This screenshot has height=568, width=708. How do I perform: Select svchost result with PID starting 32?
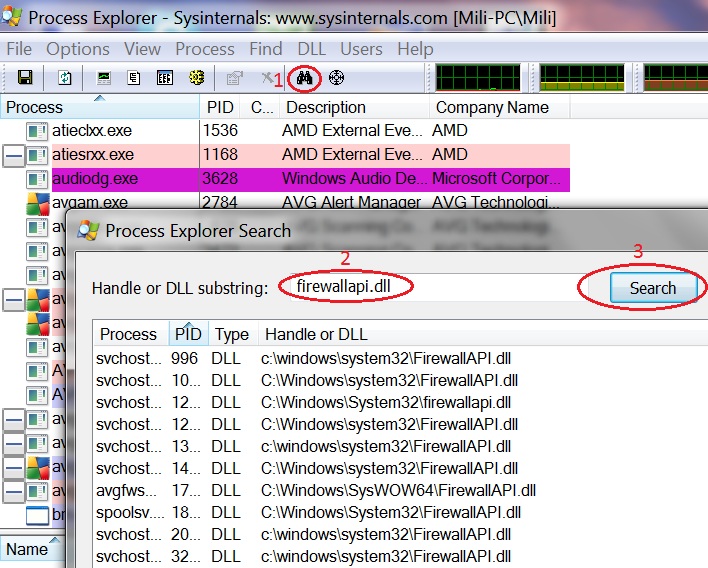401,556
